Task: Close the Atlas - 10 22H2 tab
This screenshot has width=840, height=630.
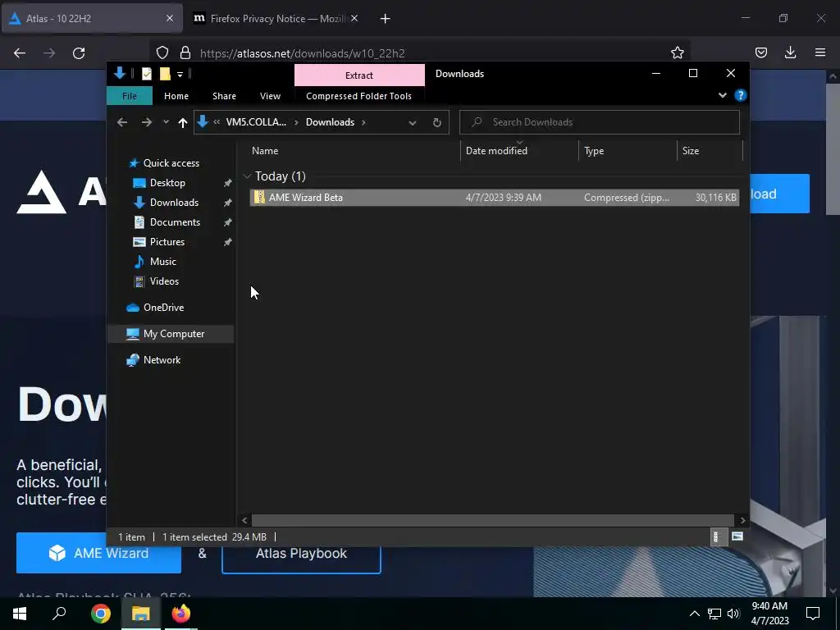Action: [x=169, y=18]
